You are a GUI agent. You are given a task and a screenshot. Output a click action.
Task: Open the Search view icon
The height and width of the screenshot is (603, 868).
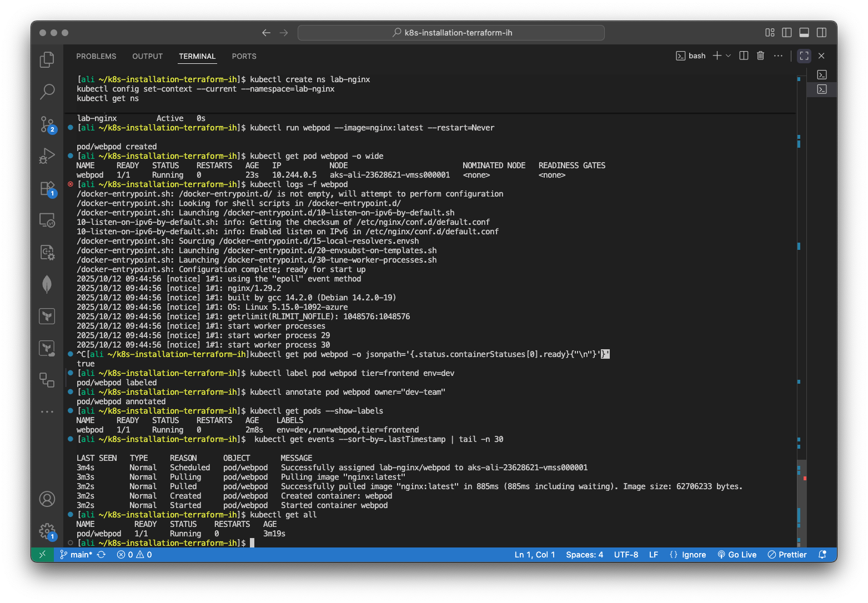click(47, 91)
